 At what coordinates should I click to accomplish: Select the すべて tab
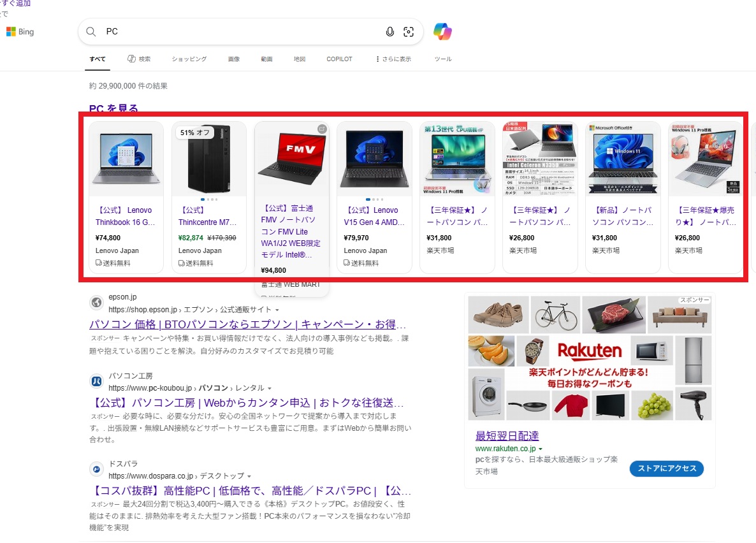98,59
